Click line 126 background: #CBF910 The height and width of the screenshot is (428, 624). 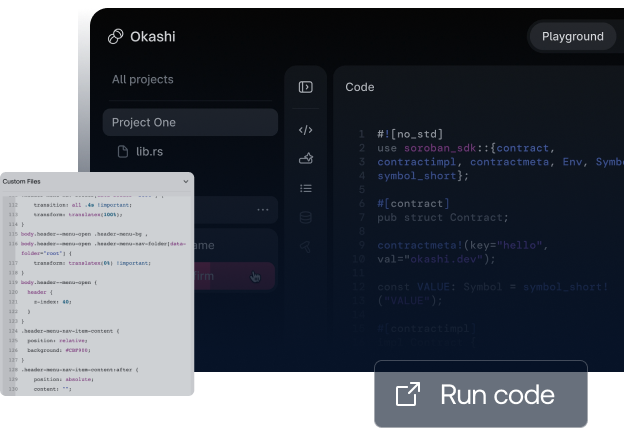click(x=59, y=350)
